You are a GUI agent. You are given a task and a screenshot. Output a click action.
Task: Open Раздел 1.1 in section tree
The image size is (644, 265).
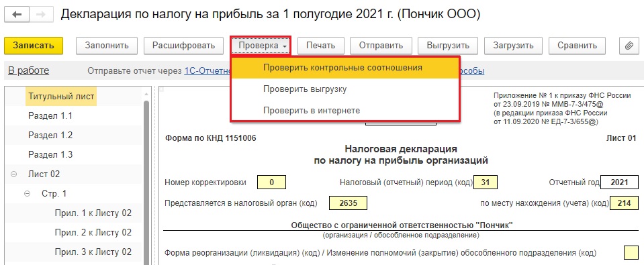(50, 116)
